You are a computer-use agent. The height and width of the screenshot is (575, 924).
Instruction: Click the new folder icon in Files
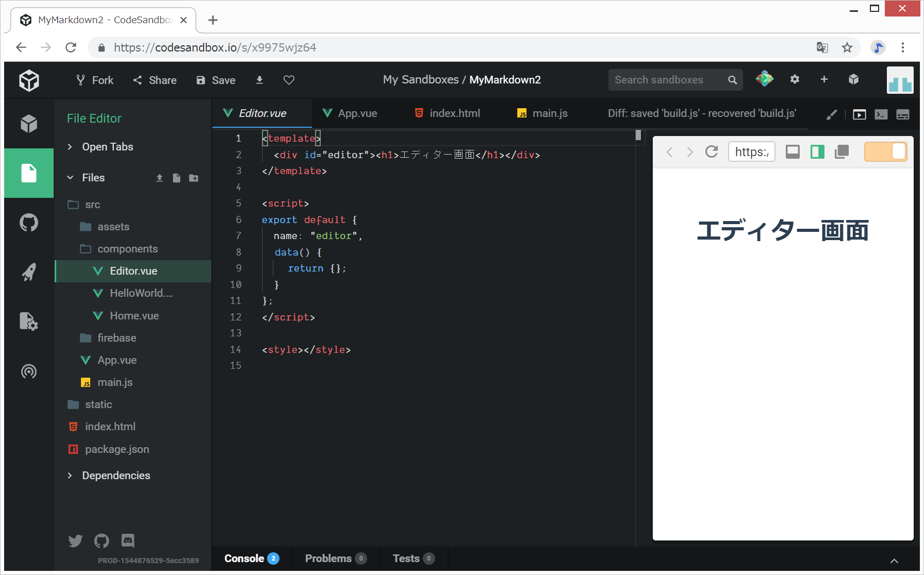[194, 178]
